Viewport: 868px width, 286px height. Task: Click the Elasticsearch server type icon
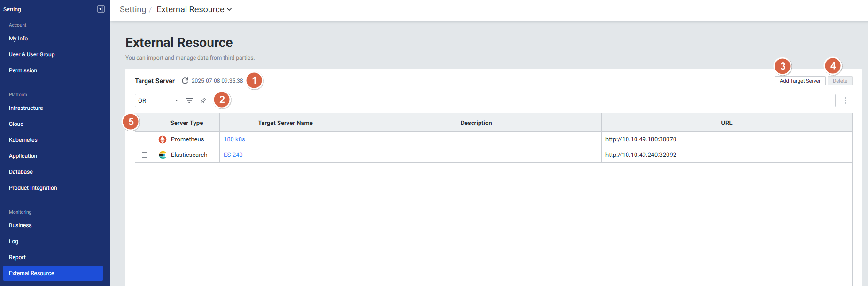click(x=163, y=155)
